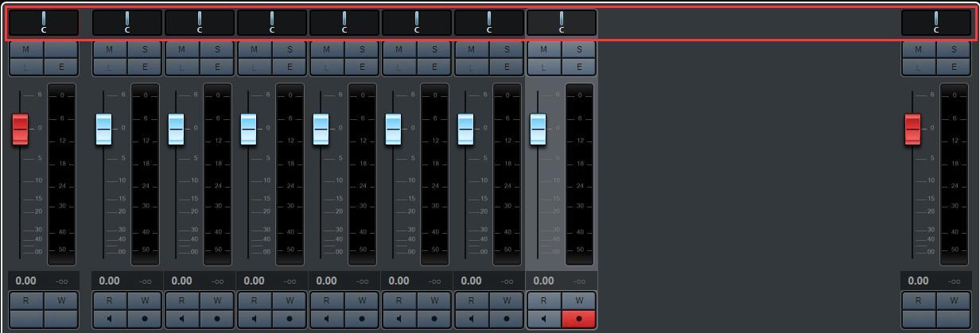Record-enable the sixth blue-fader channel
The width and height of the screenshot is (980, 333).
(x=506, y=319)
